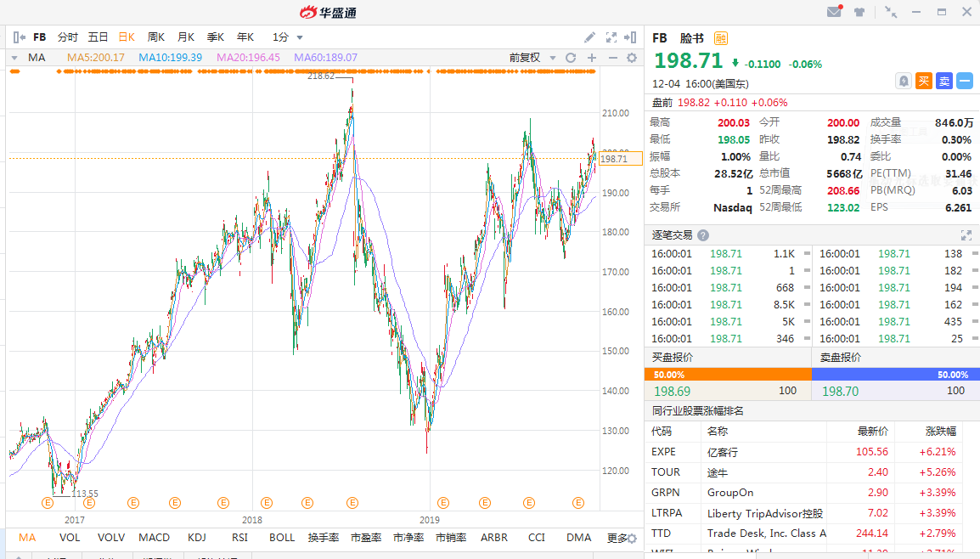980x559 pixels.
Task: Open the messages envelope icon
Action: pos(834,12)
